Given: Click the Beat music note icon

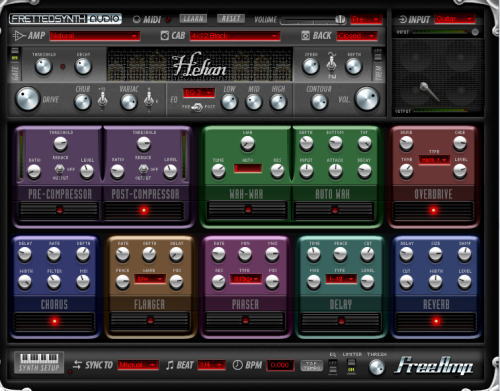Looking at the screenshot, I should click(169, 365).
